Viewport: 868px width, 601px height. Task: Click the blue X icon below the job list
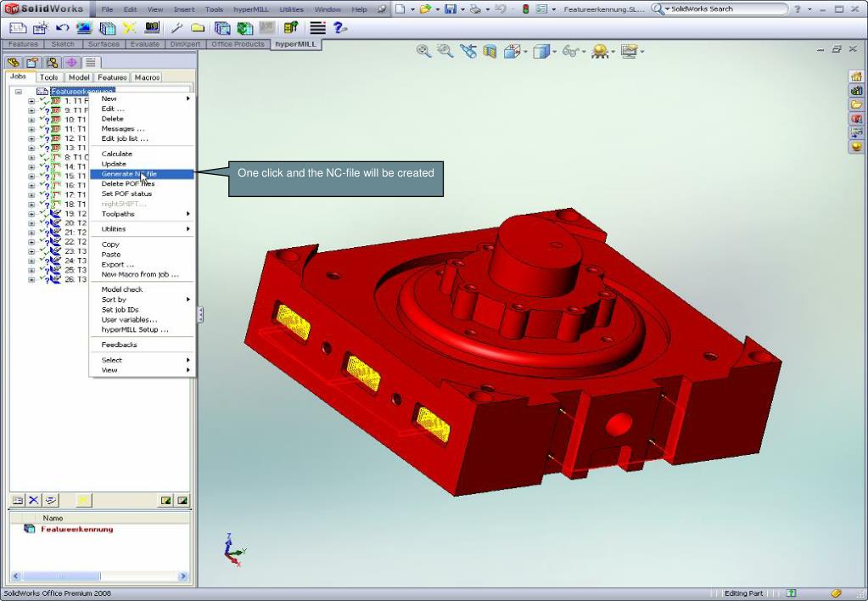(x=34, y=500)
